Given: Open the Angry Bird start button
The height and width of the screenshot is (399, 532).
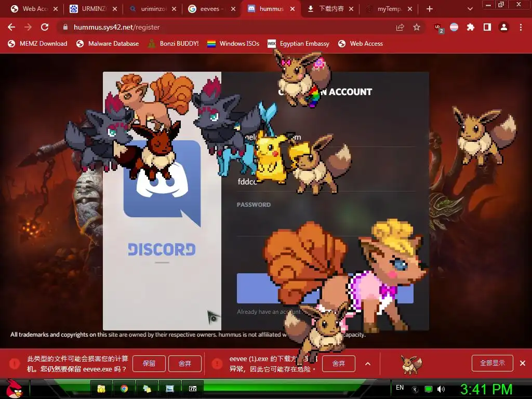Looking at the screenshot, I should (x=14, y=389).
